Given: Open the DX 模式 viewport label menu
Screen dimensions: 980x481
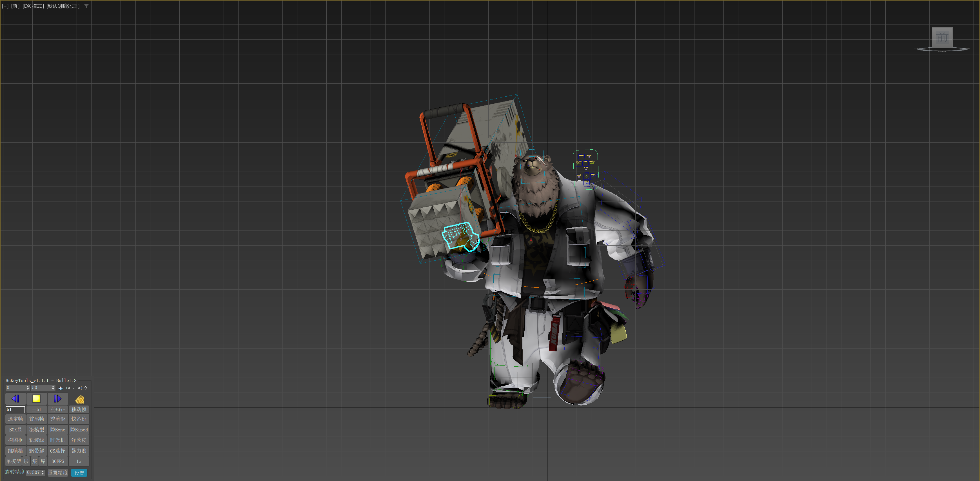Looking at the screenshot, I should point(33,6).
